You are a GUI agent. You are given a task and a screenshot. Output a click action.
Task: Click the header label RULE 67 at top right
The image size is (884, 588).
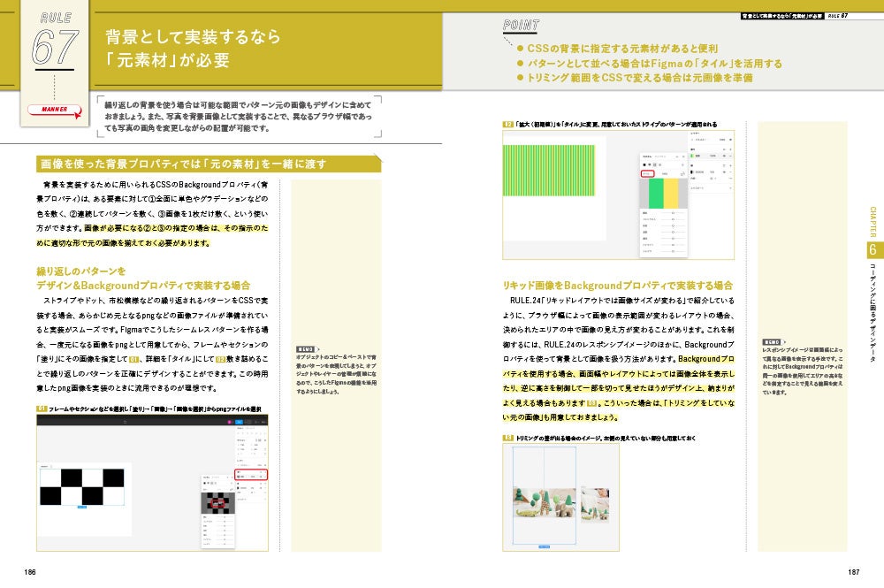[x=838, y=16]
